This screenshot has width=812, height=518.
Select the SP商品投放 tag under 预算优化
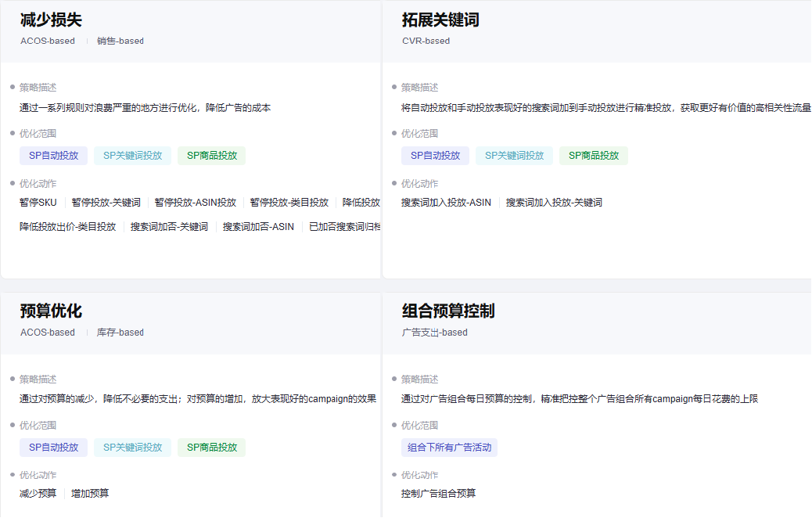click(212, 447)
